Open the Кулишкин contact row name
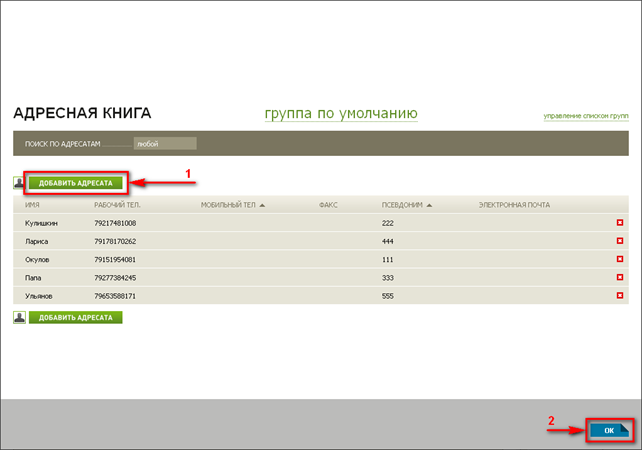Image resolution: width=642 pixels, height=450 pixels. (42, 223)
